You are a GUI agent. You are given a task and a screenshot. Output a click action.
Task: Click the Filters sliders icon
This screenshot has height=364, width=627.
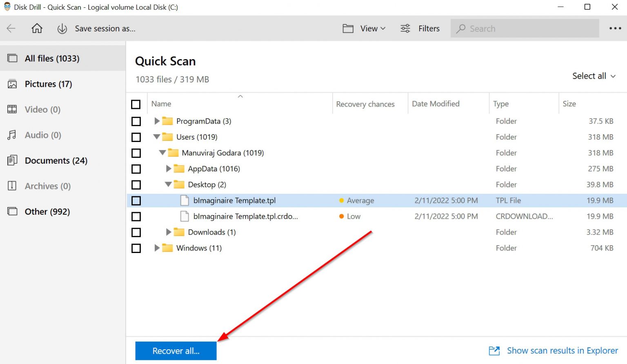pos(405,28)
